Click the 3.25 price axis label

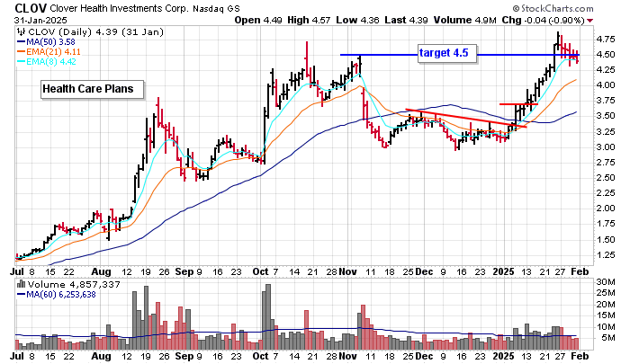(x=606, y=131)
